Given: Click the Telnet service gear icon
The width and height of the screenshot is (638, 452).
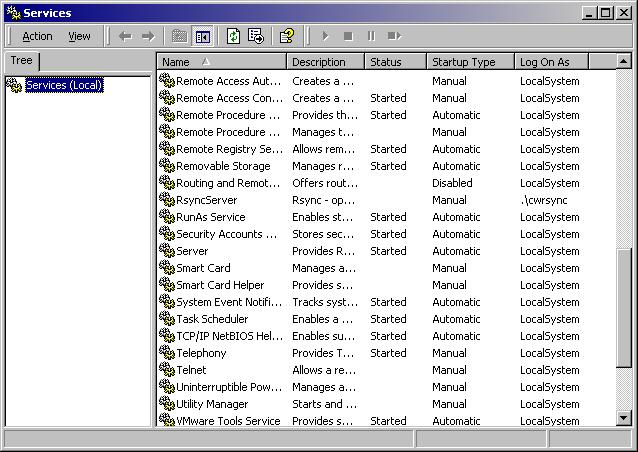Looking at the screenshot, I should [x=167, y=370].
